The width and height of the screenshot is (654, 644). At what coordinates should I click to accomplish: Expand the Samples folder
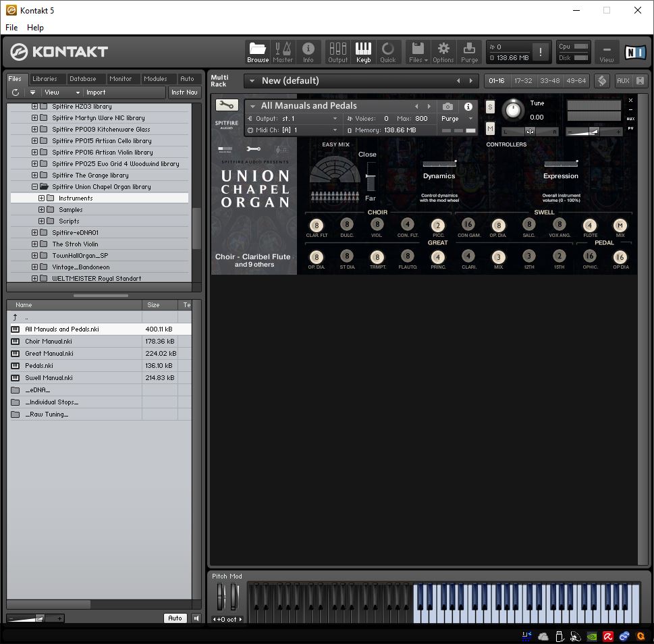41,209
